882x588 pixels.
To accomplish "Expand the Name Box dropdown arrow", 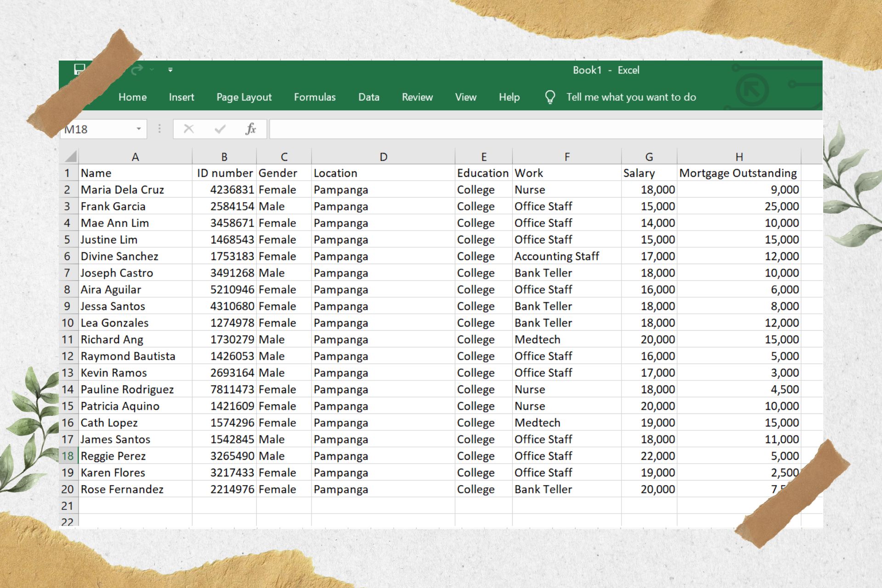I will [138, 129].
